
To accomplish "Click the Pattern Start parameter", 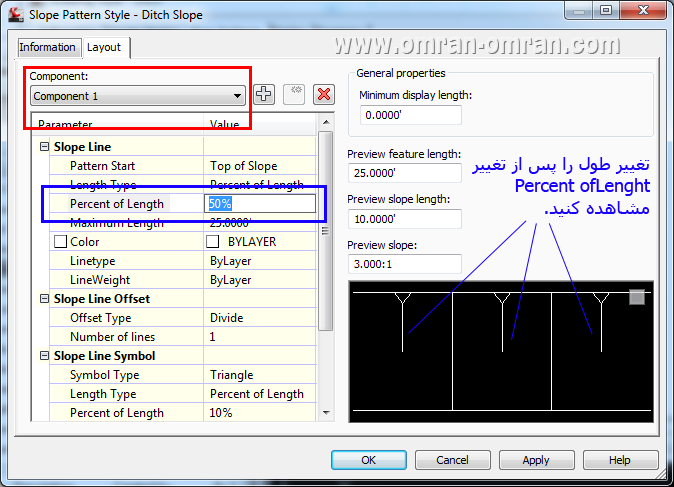I will [x=102, y=165].
